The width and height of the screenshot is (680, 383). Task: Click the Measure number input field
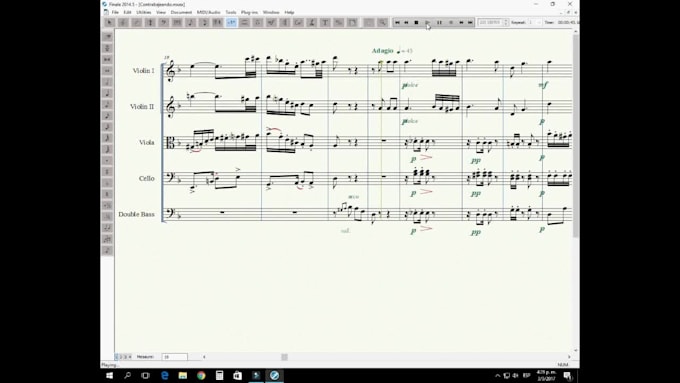(175, 357)
